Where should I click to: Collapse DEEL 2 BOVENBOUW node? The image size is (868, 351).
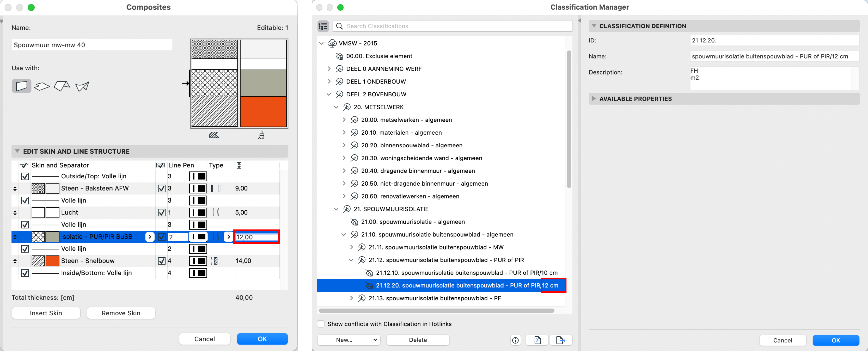point(329,95)
